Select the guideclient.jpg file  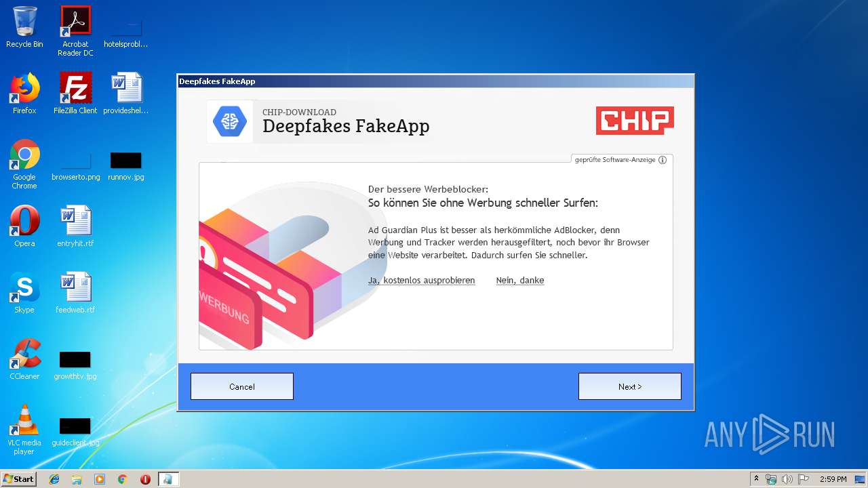click(x=75, y=433)
